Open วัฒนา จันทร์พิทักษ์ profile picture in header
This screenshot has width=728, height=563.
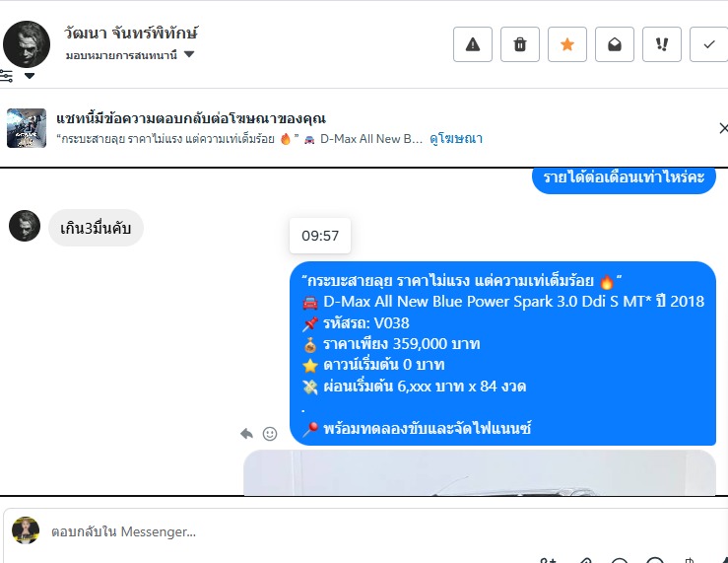27,44
